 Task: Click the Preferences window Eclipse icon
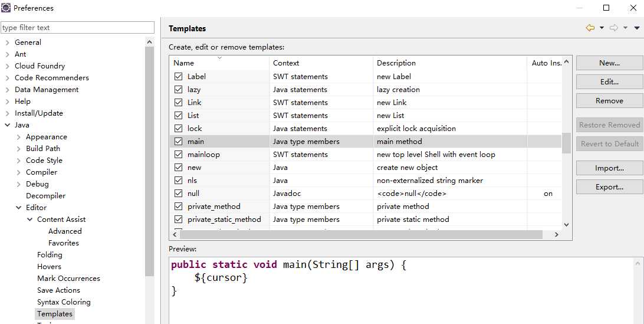[x=6, y=8]
